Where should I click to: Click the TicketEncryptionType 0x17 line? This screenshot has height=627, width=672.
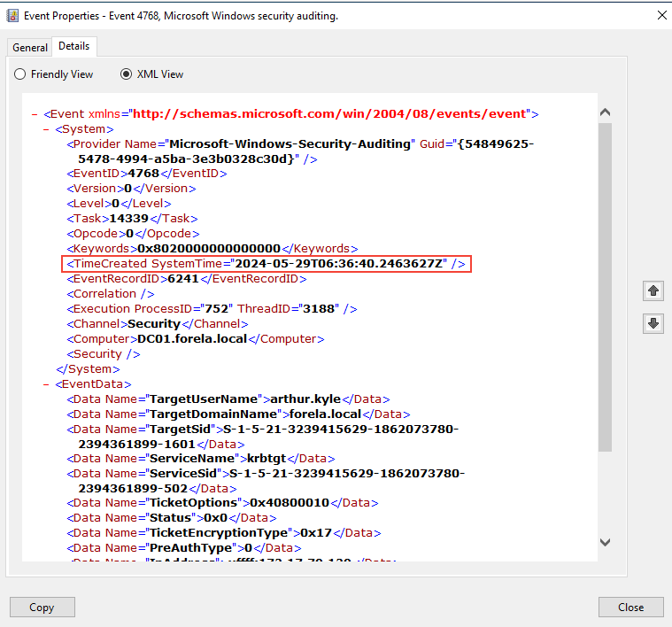[224, 533]
